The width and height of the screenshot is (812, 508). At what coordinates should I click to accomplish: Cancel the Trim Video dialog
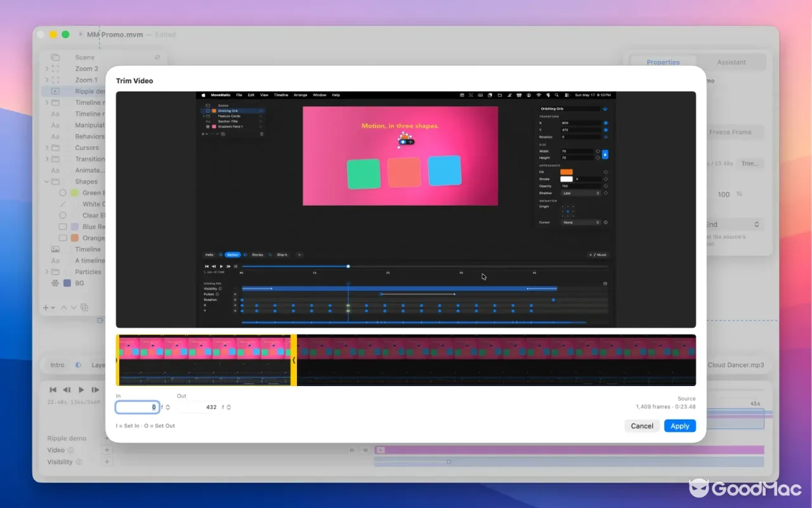tap(642, 426)
